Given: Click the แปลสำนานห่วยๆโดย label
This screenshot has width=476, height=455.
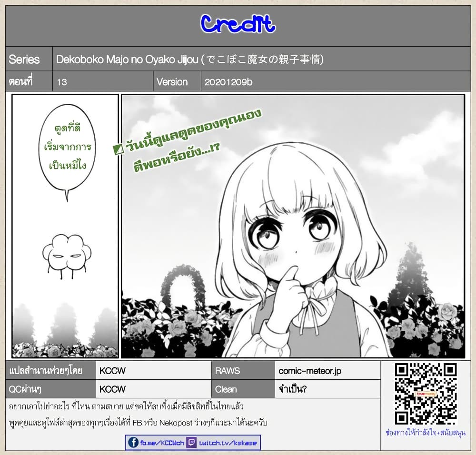Looking at the screenshot, I should pos(46,371).
